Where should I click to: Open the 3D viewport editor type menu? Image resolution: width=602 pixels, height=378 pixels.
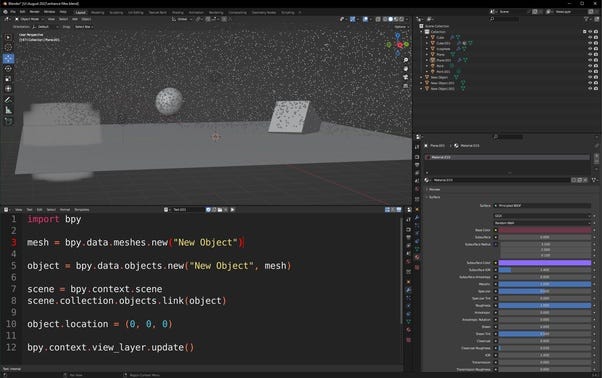[7, 19]
